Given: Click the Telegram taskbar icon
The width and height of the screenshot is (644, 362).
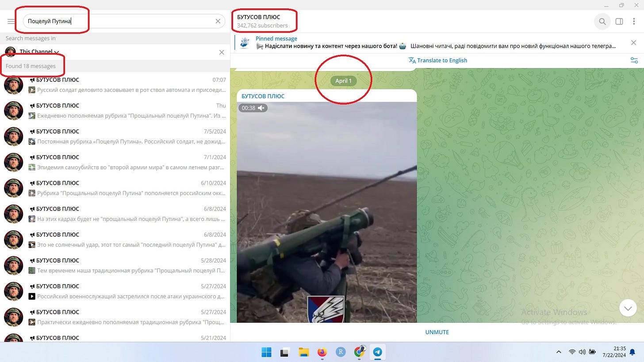Looking at the screenshot, I should 377,352.
